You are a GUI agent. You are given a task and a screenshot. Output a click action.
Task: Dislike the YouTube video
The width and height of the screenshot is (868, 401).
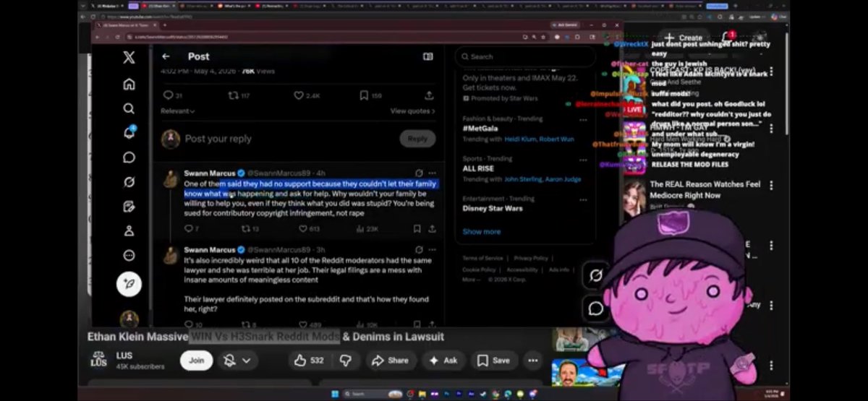[x=346, y=360]
